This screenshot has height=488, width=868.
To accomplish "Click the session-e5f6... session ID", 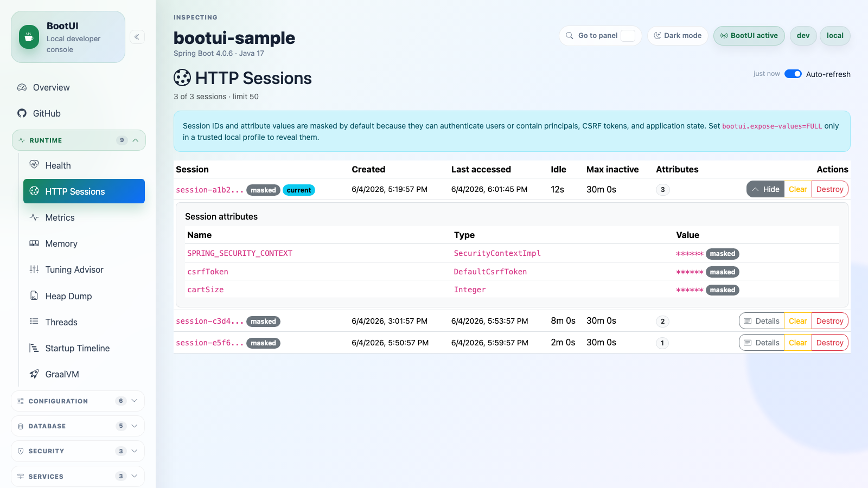I will [x=209, y=343].
